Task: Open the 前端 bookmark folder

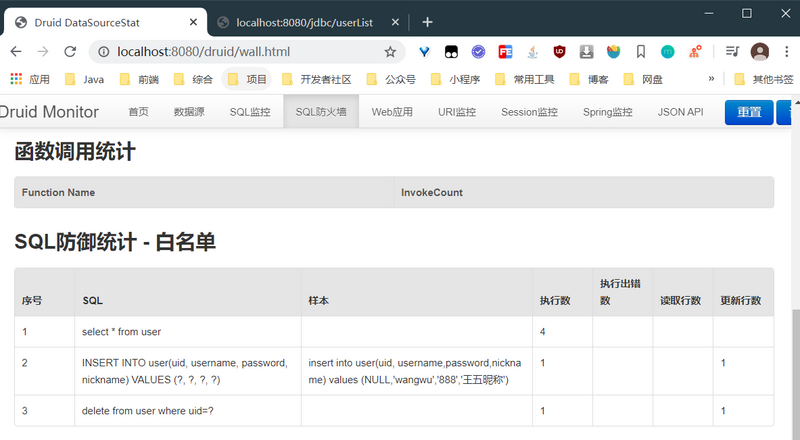Action: pyautogui.click(x=139, y=79)
